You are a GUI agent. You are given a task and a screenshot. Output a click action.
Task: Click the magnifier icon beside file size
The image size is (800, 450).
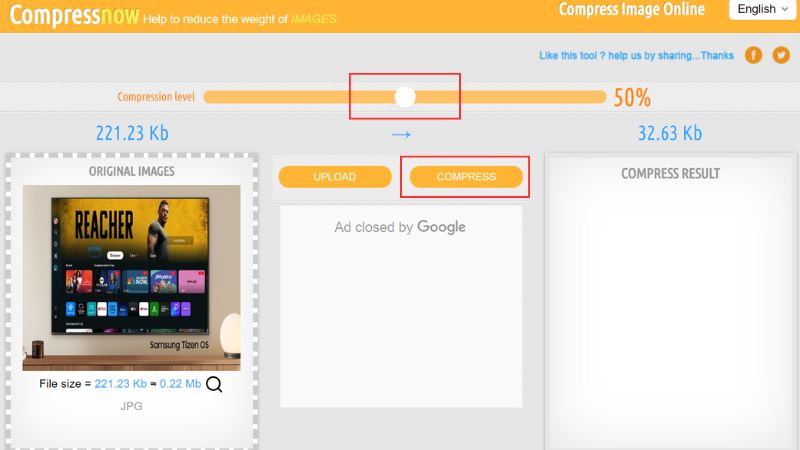[214, 384]
